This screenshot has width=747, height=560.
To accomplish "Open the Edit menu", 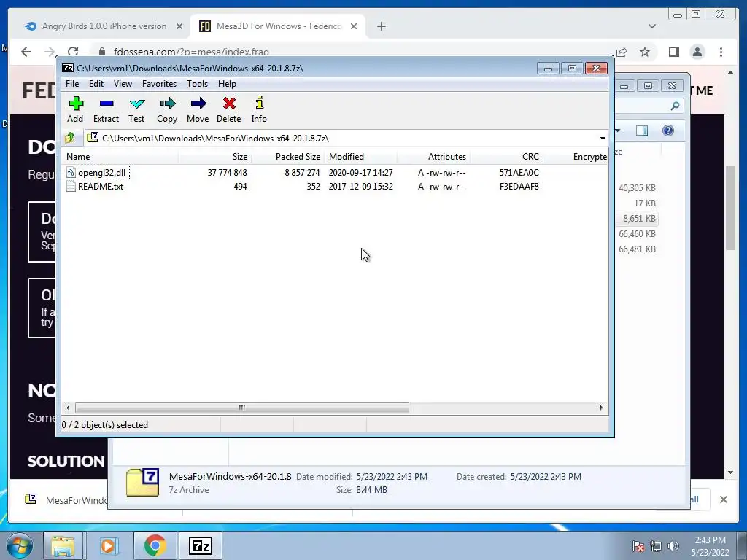I will point(96,84).
